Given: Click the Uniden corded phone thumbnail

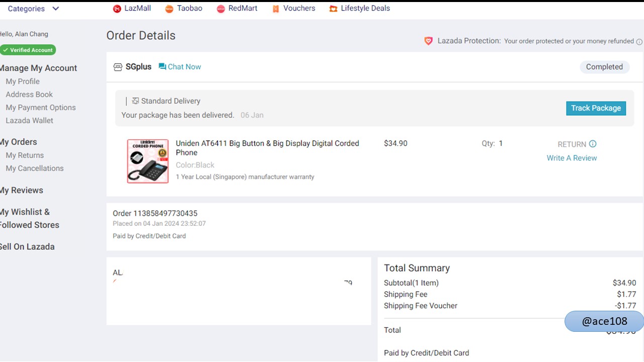Looking at the screenshot, I should [148, 161].
